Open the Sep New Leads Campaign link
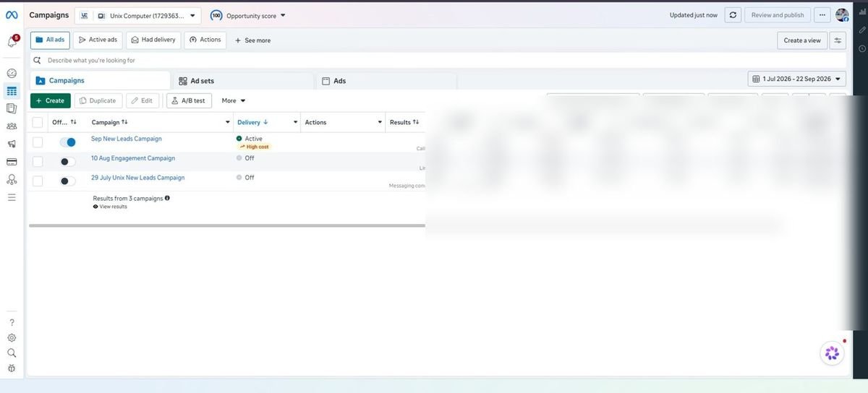The image size is (868, 393). coord(127,139)
